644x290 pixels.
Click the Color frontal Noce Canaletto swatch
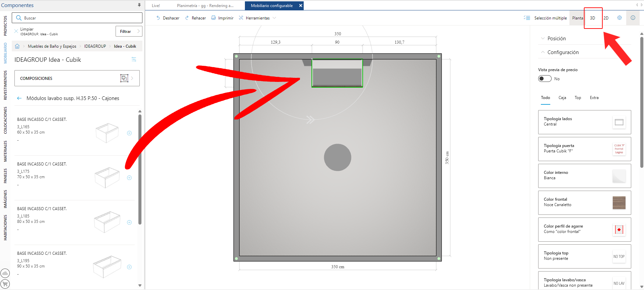point(619,203)
